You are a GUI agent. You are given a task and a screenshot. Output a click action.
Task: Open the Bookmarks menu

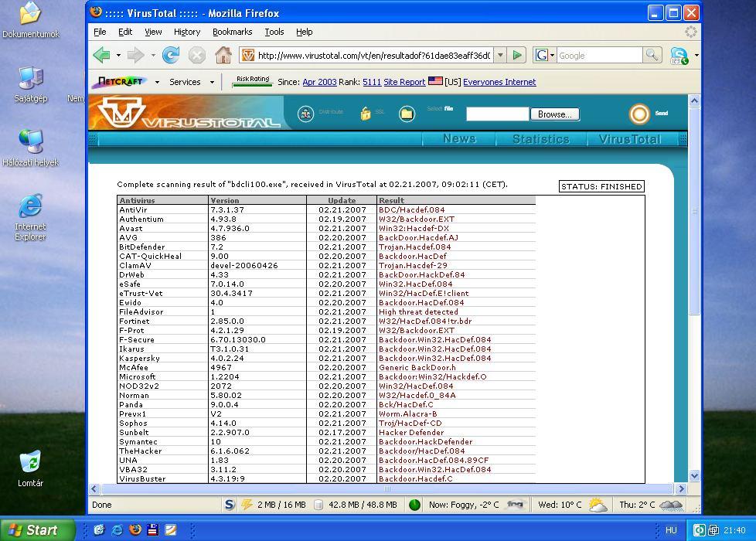point(232,32)
